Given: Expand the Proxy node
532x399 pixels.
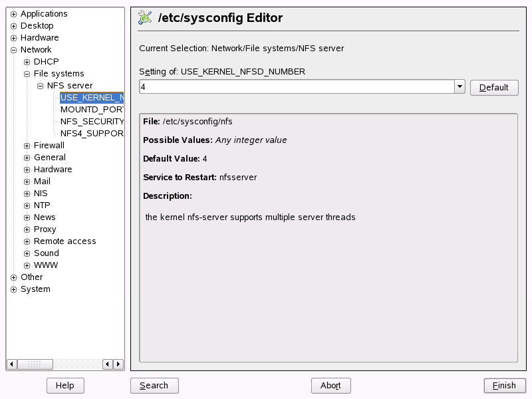Looking at the screenshot, I should [x=27, y=229].
